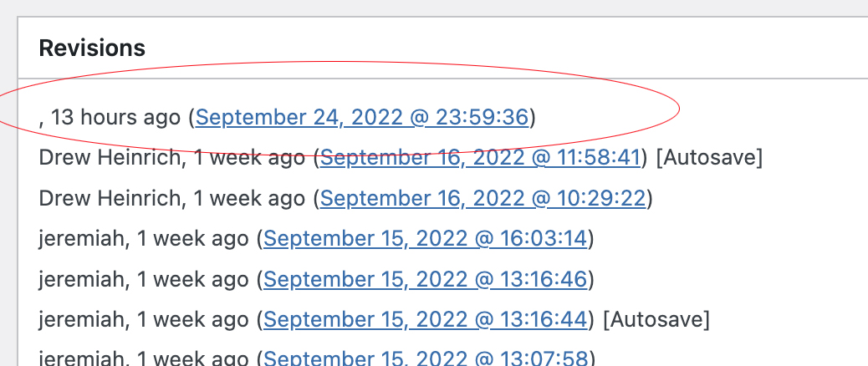Click "1 week ago" on the 11:58:41 row

click(x=248, y=157)
